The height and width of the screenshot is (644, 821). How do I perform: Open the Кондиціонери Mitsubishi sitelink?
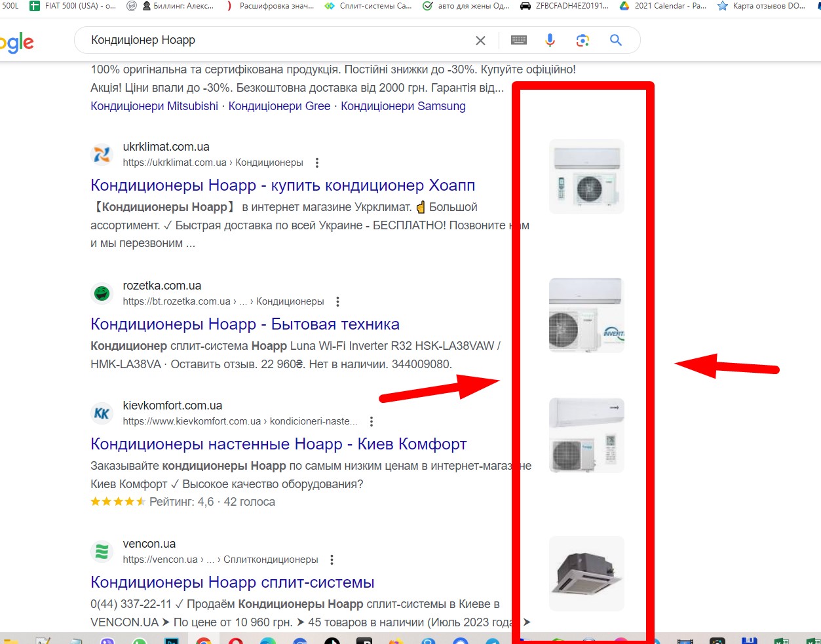click(154, 106)
